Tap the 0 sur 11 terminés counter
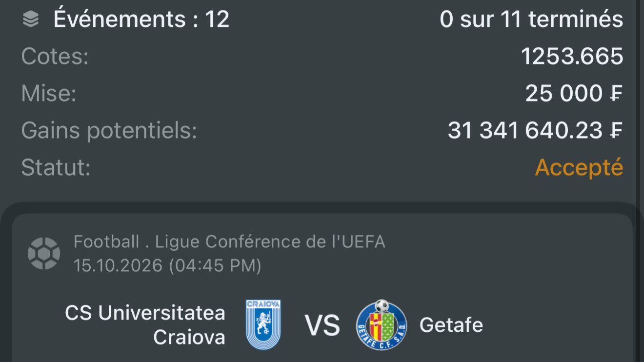The width and height of the screenshot is (644, 362). [531, 20]
